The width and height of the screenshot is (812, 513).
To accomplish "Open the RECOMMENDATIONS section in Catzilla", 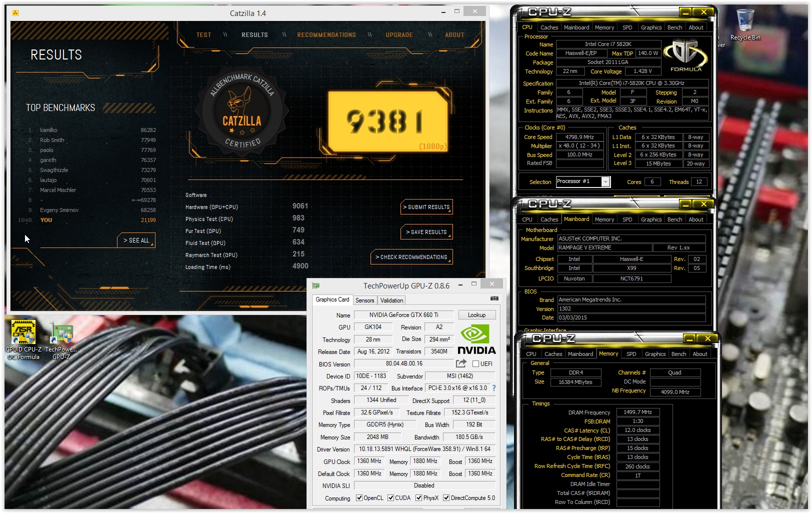I will (326, 35).
